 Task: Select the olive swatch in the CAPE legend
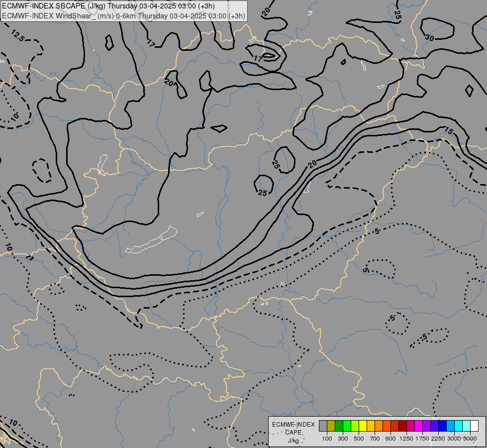click(331, 426)
